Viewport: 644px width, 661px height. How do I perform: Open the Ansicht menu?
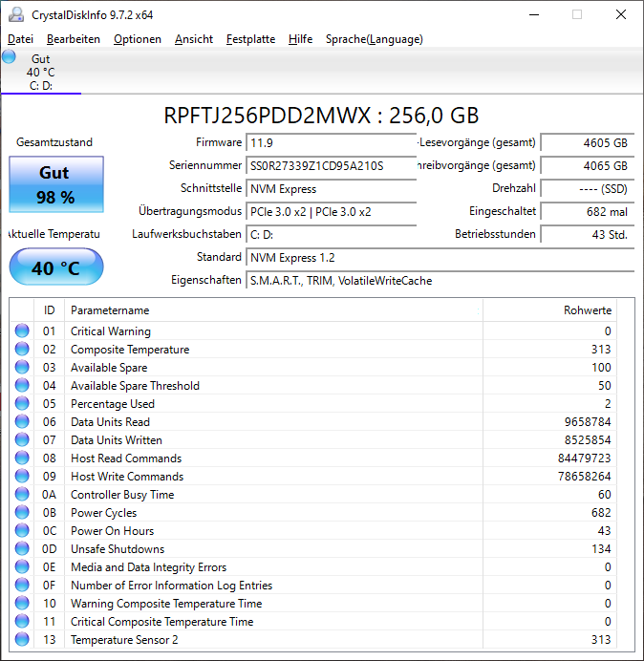tap(194, 39)
